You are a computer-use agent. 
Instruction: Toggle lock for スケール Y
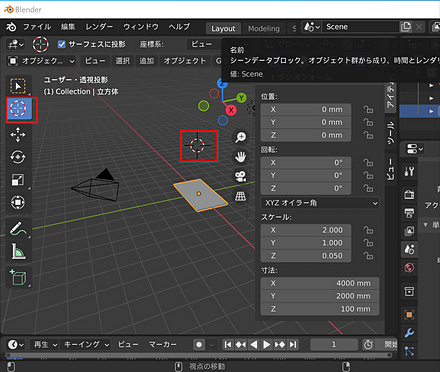368,243
